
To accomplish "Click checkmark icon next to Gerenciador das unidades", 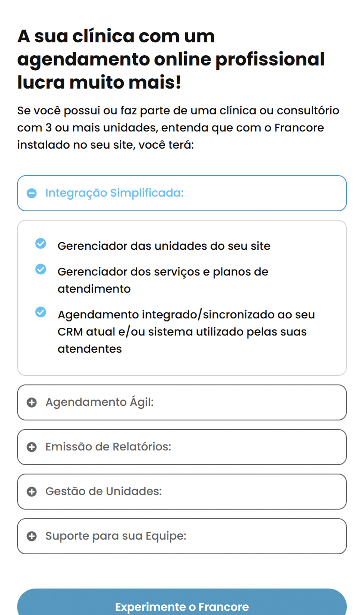I will pos(41,243).
